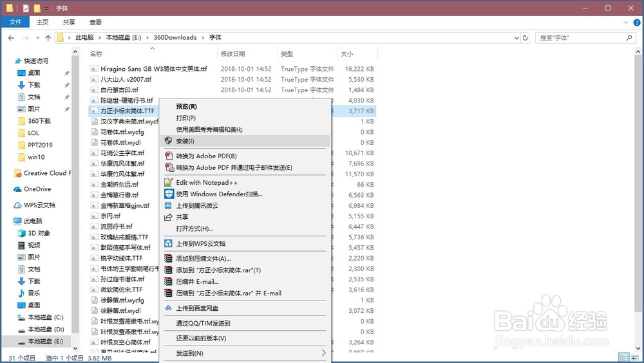The image size is (644, 363).
Task: Select file 八大山人 v2007.ttf
Action: pyautogui.click(x=126, y=79)
